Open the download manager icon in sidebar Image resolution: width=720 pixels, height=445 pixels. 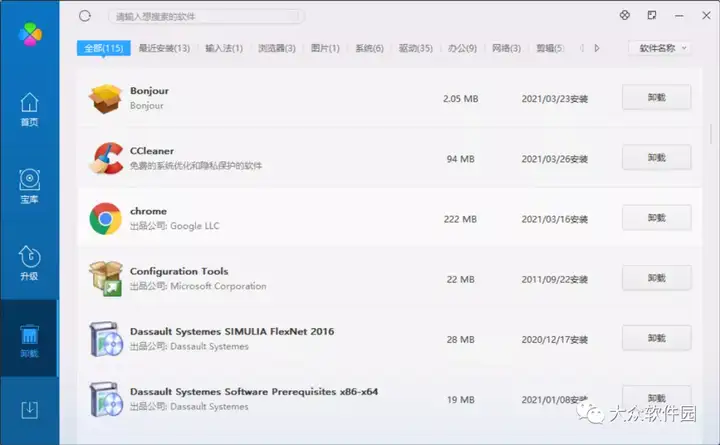(x=29, y=410)
